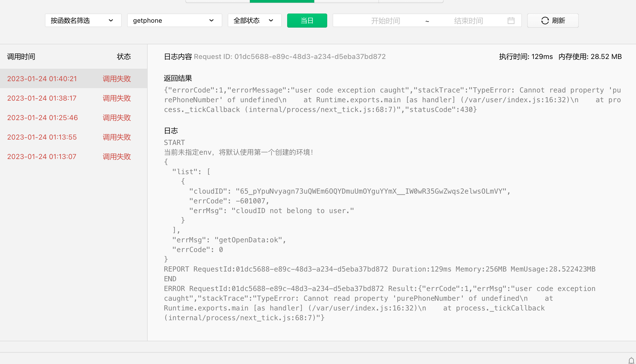636x364 pixels.
Task: Click the 开始时间 start time field
Action: point(385,21)
